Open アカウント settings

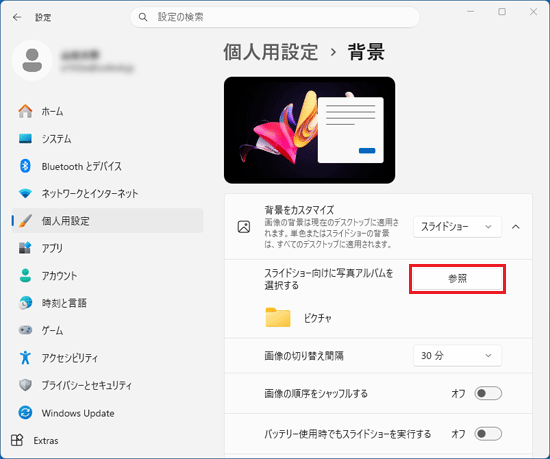[107, 275]
